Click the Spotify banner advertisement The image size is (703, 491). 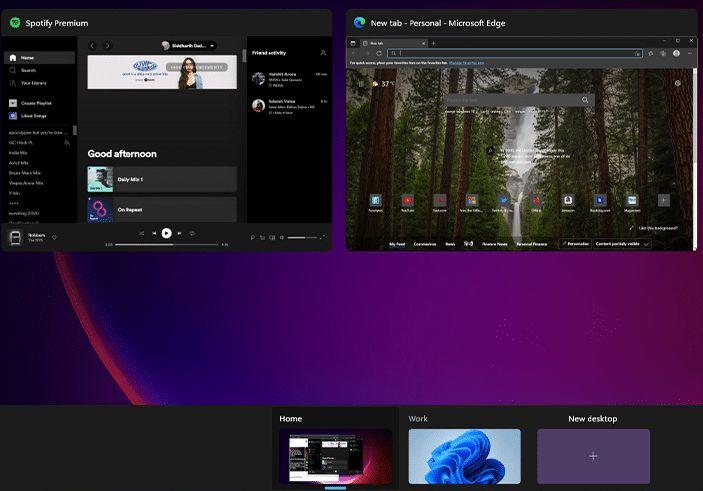pos(162,72)
